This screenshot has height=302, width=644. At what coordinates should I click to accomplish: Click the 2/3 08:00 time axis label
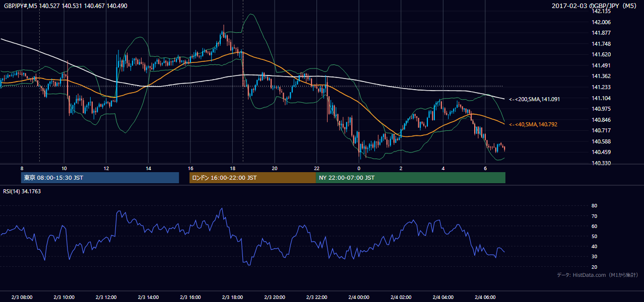[22, 297]
